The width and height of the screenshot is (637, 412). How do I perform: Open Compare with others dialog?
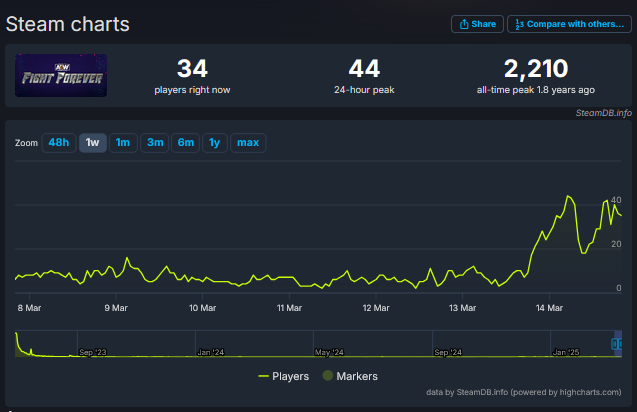569,24
